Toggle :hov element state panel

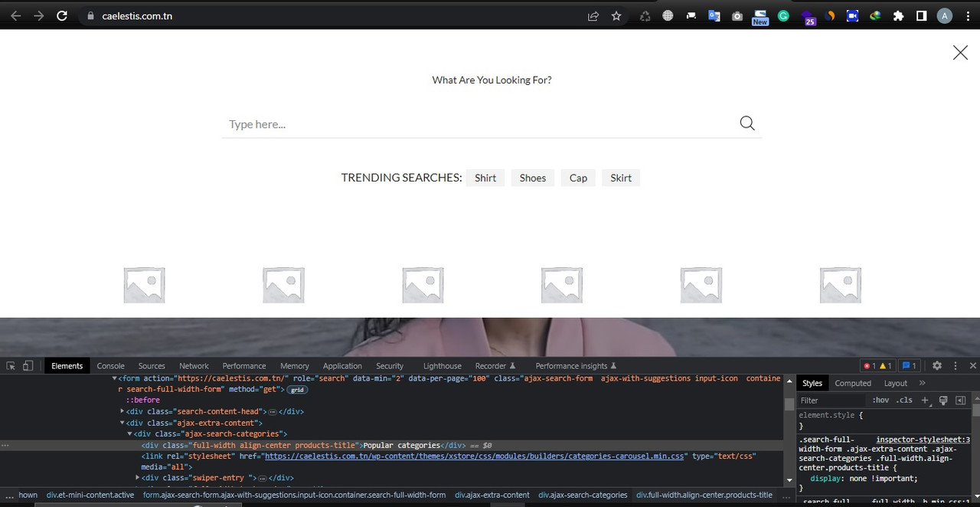(x=880, y=400)
